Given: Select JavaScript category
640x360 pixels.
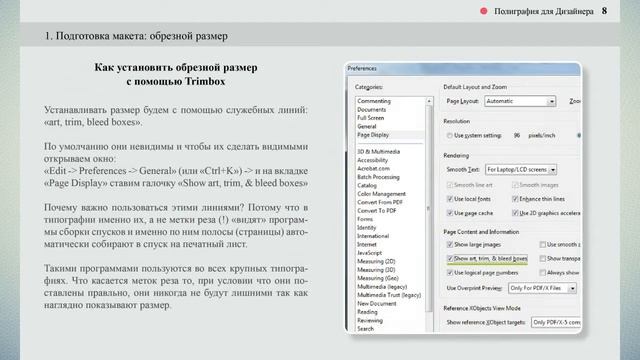Looking at the screenshot, I should (369, 253).
